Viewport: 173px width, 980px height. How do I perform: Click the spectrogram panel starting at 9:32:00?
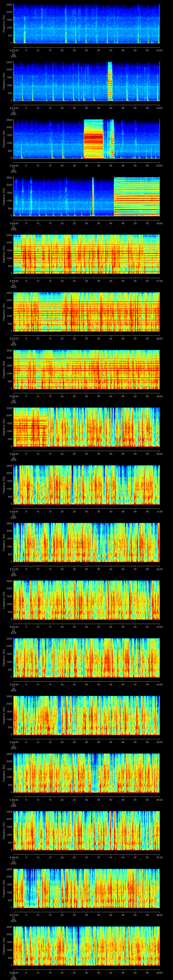tap(86, 600)
